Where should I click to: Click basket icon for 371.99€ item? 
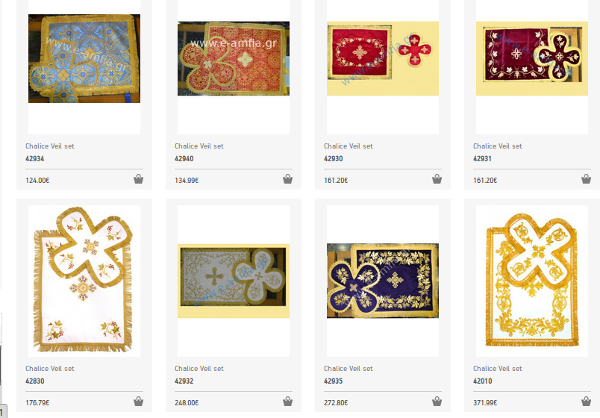586,401
